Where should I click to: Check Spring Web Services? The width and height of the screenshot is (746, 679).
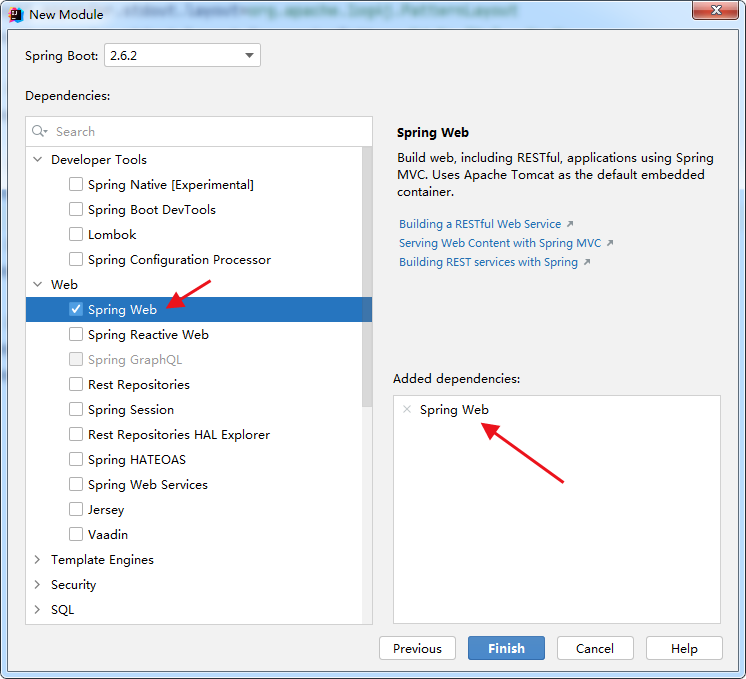(x=76, y=484)
